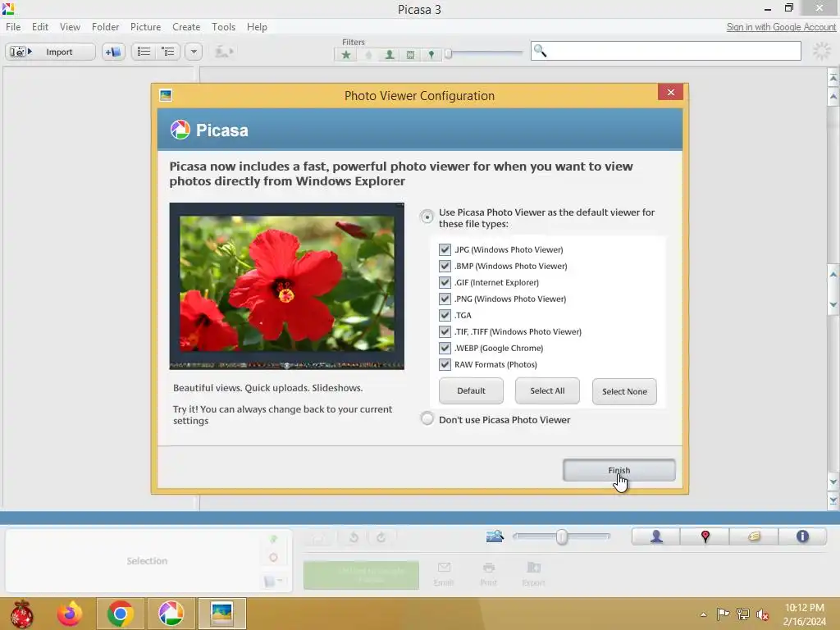The width and height of the screenshot is (840, 630).
Task: Open the Help menu
Action: (x=257, y=27)
